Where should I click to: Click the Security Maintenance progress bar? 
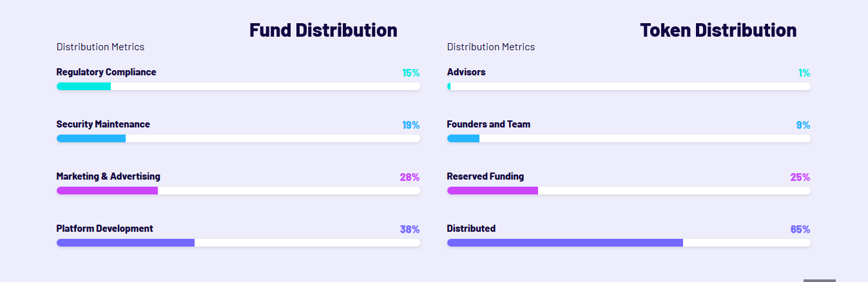click(238, 138)
